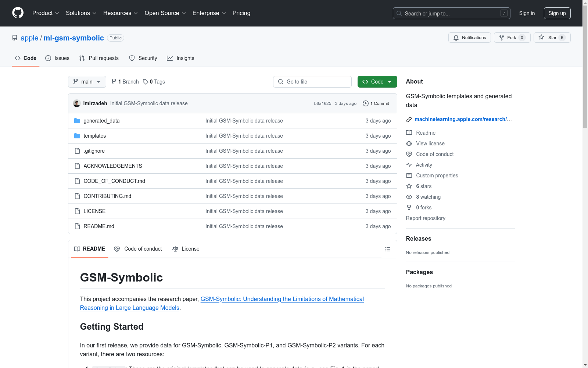
Task: Open the ml-gsm-symbolic repository link
Action: [74, 38]
